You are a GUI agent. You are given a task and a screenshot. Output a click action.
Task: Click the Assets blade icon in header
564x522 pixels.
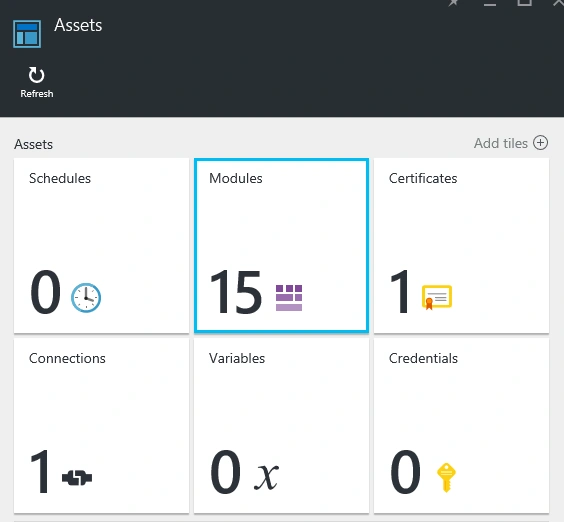(27, 34)
